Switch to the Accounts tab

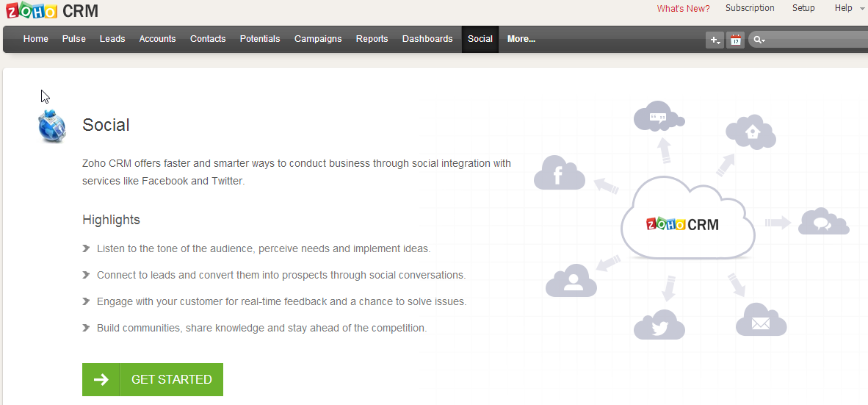[157, 39]
